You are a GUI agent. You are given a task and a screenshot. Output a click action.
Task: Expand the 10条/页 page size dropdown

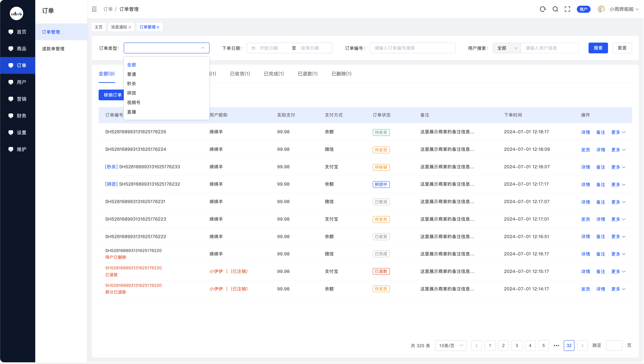coord(450,345)
